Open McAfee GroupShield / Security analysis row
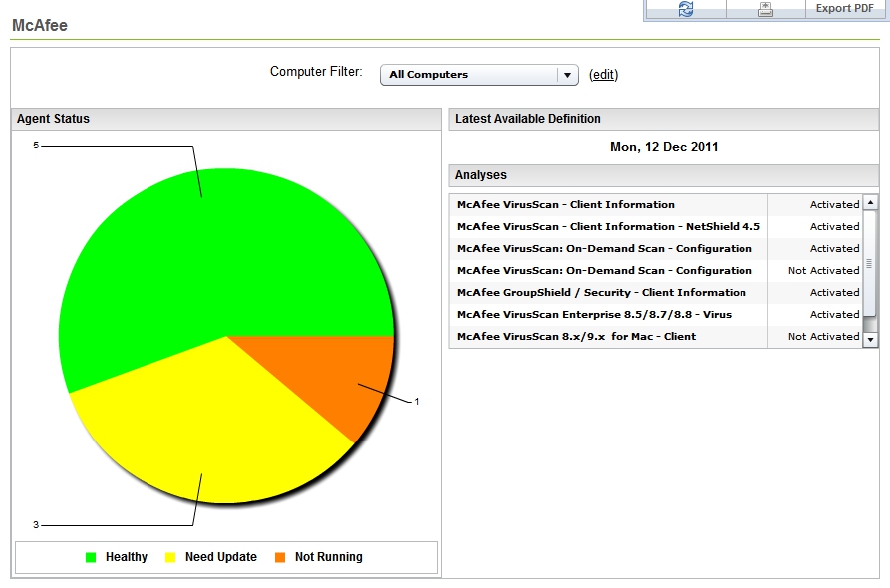 601,292
